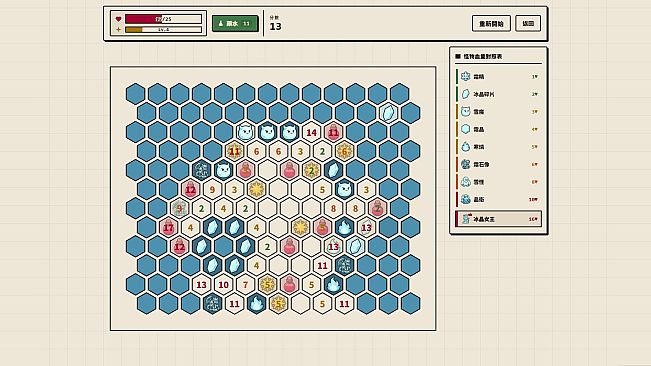Click the gold plus experience icon
Viewport: 651px width, 366px height.
pyautogui.click(x=118, y=29)
